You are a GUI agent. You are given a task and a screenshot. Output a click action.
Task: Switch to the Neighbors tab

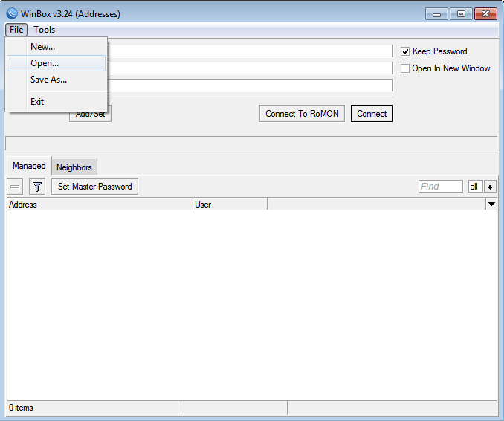(74, 167)
